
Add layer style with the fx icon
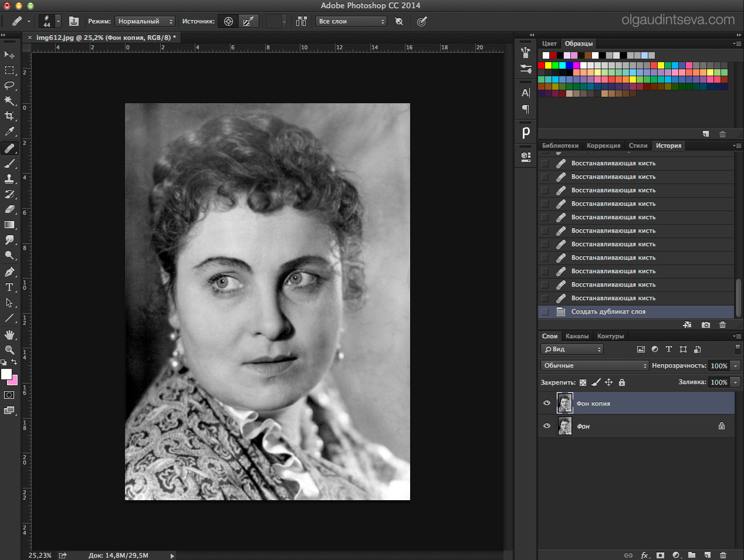pyautogui.click(x=644, y=555)
